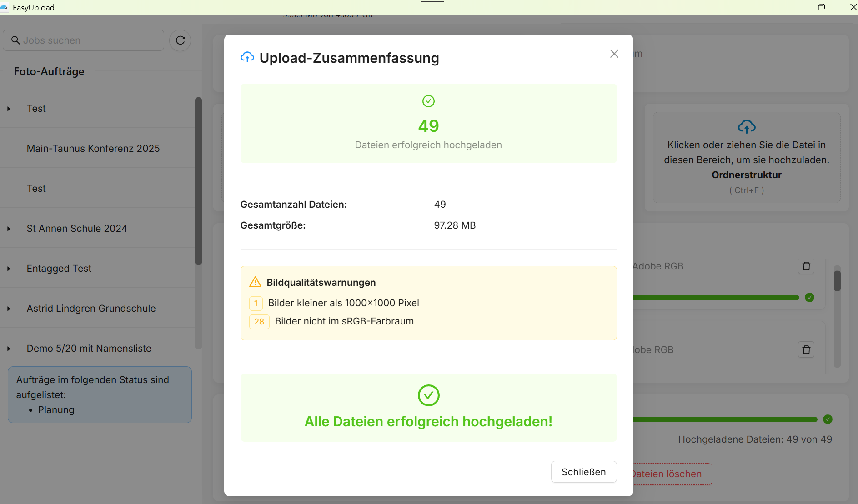This screenshot has height=504, width=858.
Task: Click the Planung status bullet
Action: [56, 410]
